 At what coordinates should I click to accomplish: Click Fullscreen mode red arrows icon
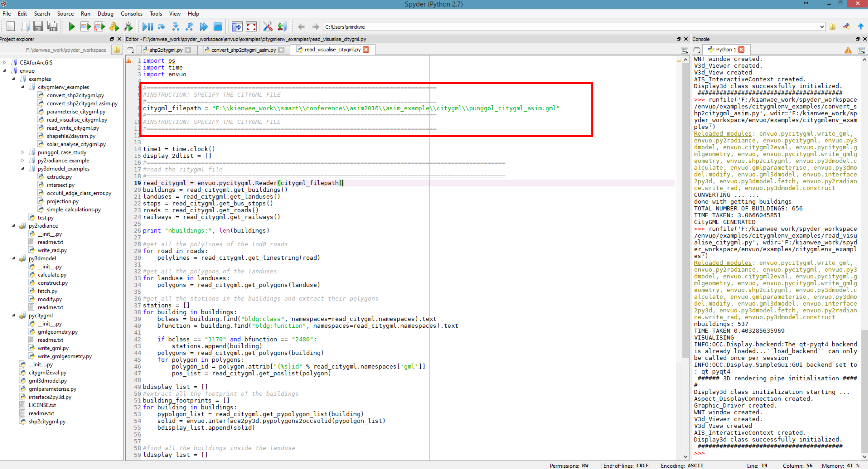[x=251, y=27]
